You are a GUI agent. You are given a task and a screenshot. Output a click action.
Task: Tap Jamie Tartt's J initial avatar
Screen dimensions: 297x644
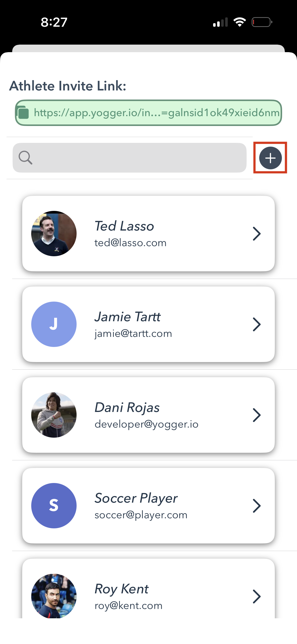54,324
